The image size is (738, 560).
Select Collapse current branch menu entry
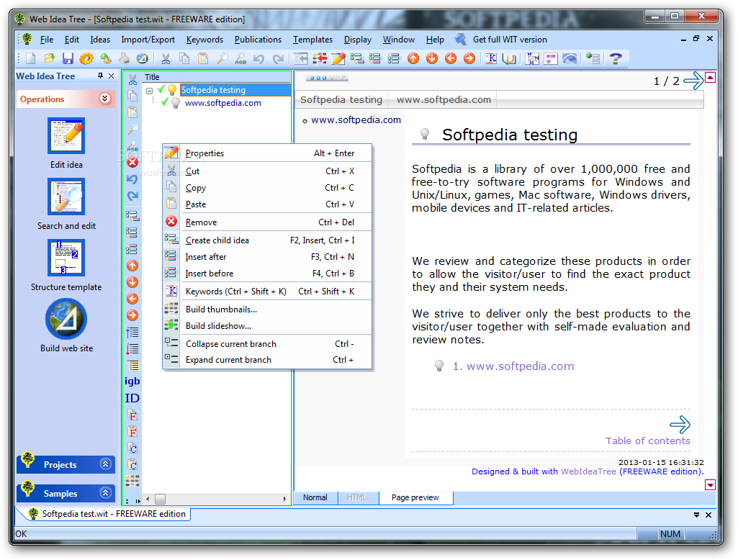click(x=267, y=344)
